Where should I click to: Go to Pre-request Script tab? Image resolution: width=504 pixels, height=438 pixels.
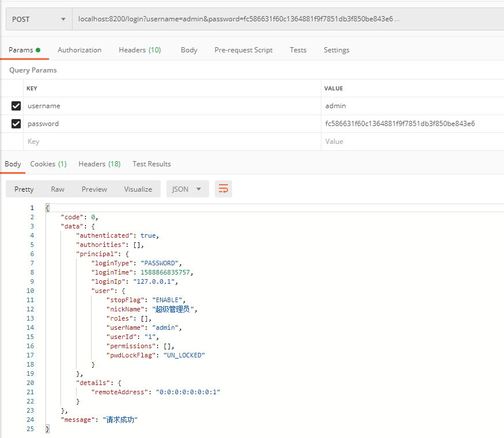pyautogui.click(x=244, y=50)
